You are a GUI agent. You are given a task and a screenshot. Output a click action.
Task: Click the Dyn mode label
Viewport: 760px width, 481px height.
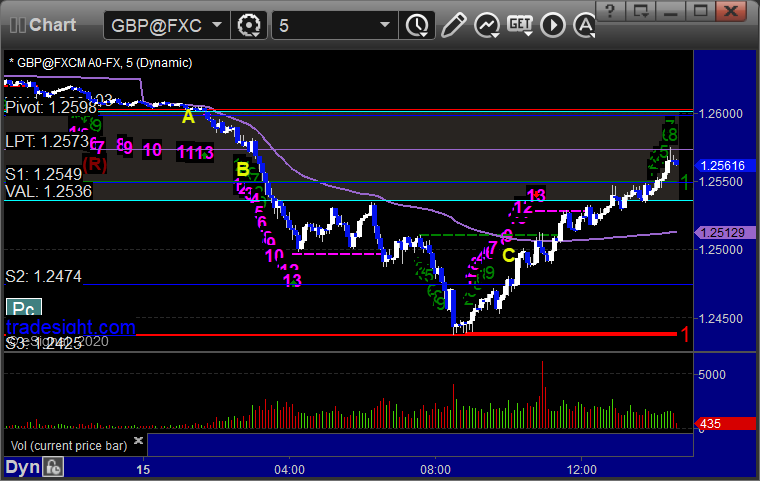[x=22, y=467]
